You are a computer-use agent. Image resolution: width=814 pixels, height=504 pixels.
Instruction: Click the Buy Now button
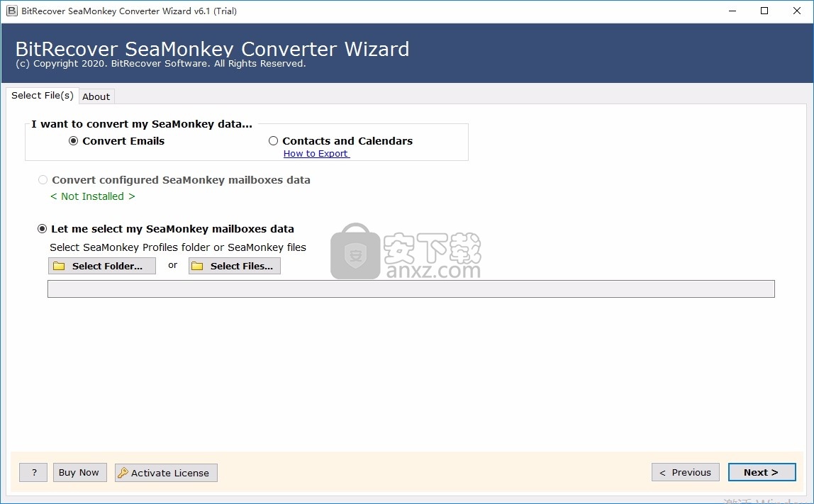click(x=79, y=473)
